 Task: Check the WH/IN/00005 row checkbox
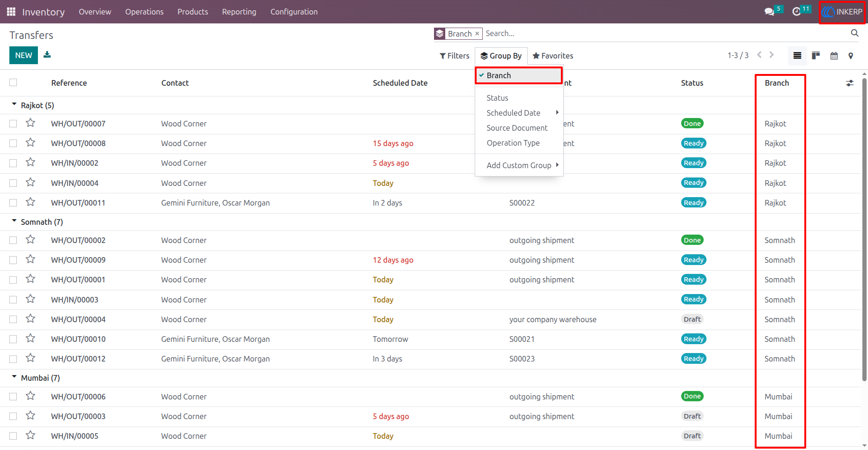pos(13,436)
